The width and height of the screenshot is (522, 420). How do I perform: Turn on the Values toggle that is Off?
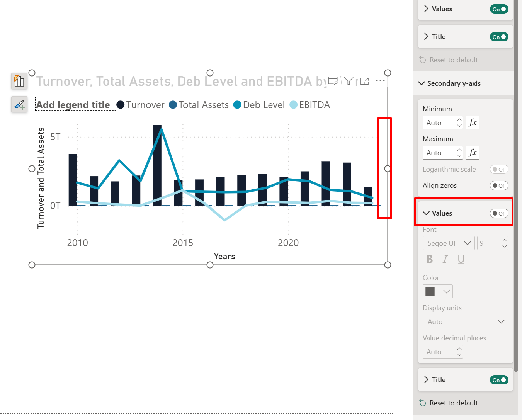pos(499,213)
